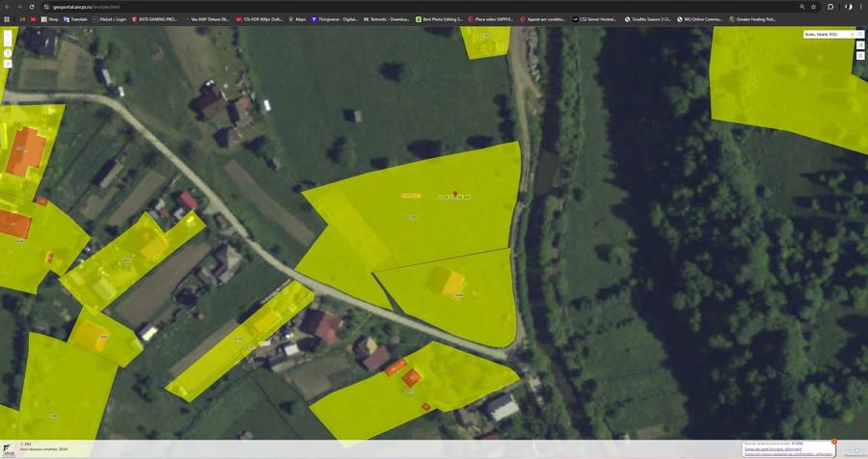
Task: Open the browser extensions puzzle icon
Action: (830, 7)
